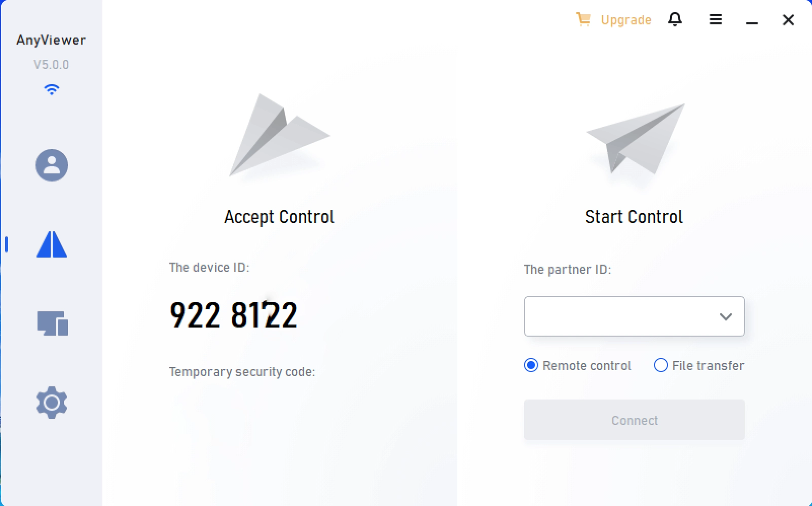This screenshot has width=812, height=506.
Task: Click the shopping cart Upgrade icon
Action: 583,19
